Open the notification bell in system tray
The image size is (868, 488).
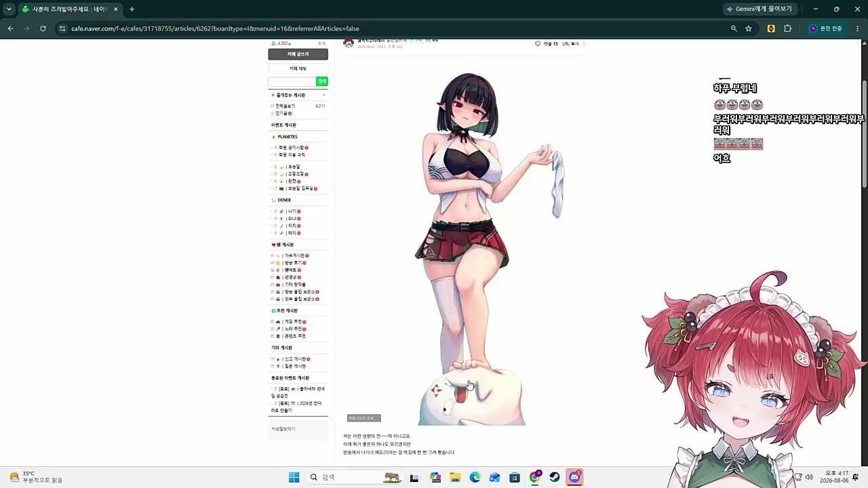[856, 477]
